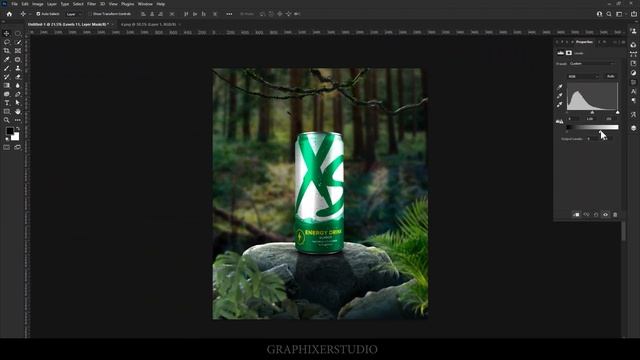Toggle adjustment layer visibility eye icon
Image resolution: width=640 pixels, height=360 pixels.
coord(605,214)
